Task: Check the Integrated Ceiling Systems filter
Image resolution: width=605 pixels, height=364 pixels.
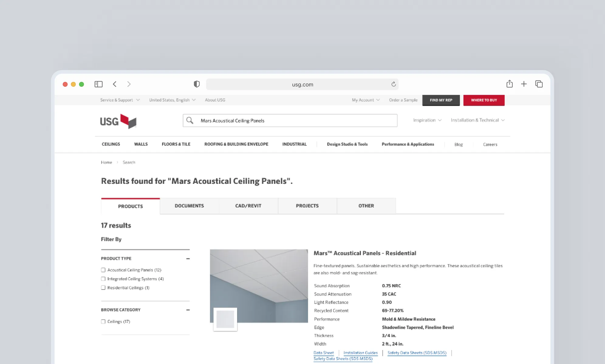Action: point(103,279)
